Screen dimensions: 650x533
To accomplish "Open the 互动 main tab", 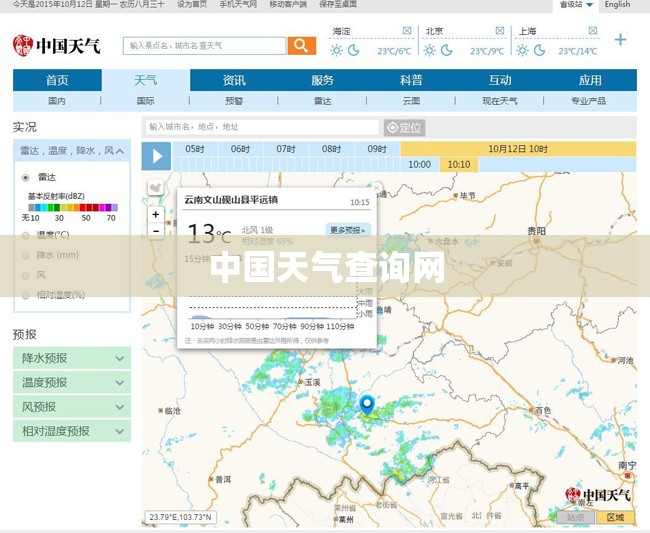I will tap(500, 80).
